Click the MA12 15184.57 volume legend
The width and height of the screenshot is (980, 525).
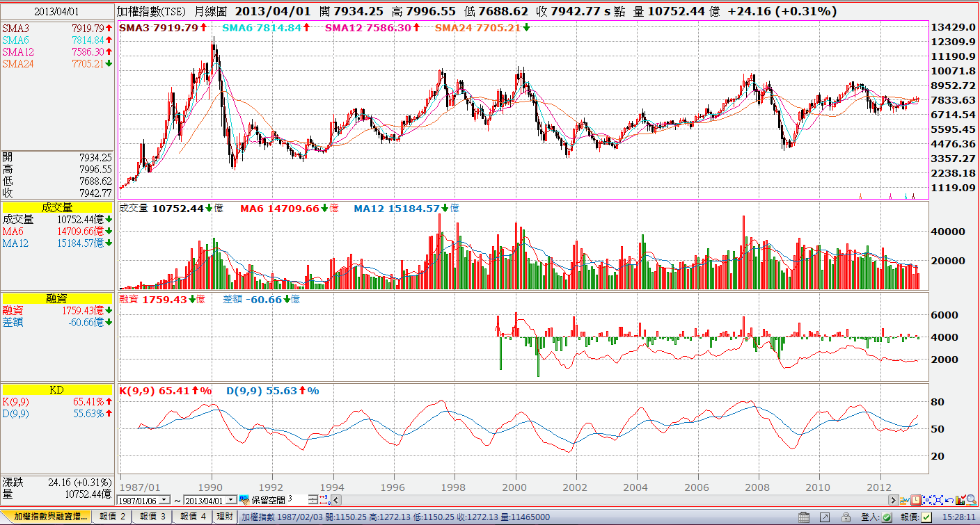click(x=406, y=209)
